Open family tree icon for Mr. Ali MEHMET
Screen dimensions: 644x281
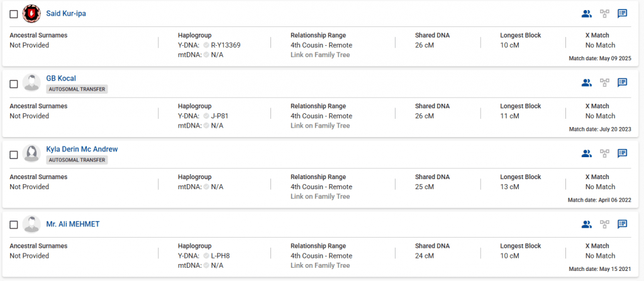click(605, 224)
